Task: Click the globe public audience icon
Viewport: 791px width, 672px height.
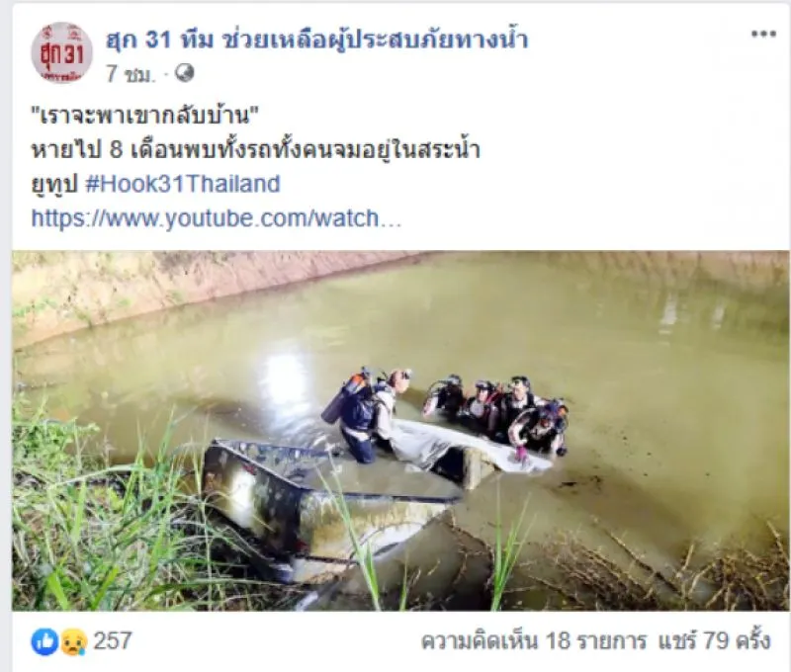Action: pyautogui.click(x=184, y=73)
